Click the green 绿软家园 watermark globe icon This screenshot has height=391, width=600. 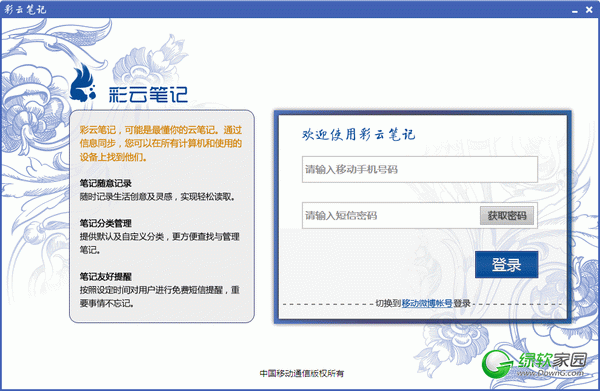pos(497,363)
